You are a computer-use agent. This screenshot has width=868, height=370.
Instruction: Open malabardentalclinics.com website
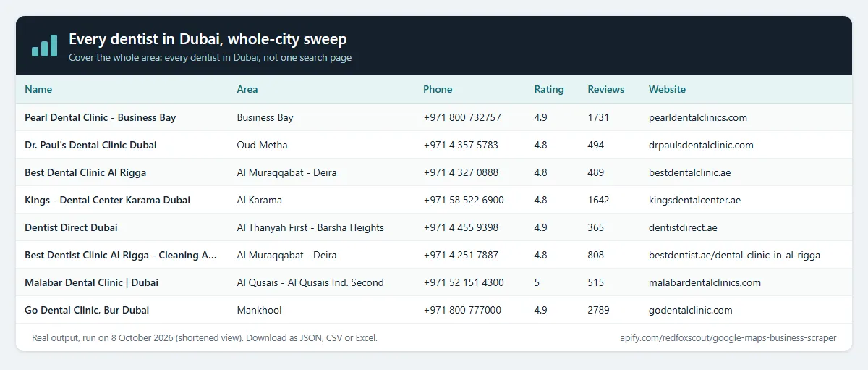pyautogui.click(x=705, y=282)
